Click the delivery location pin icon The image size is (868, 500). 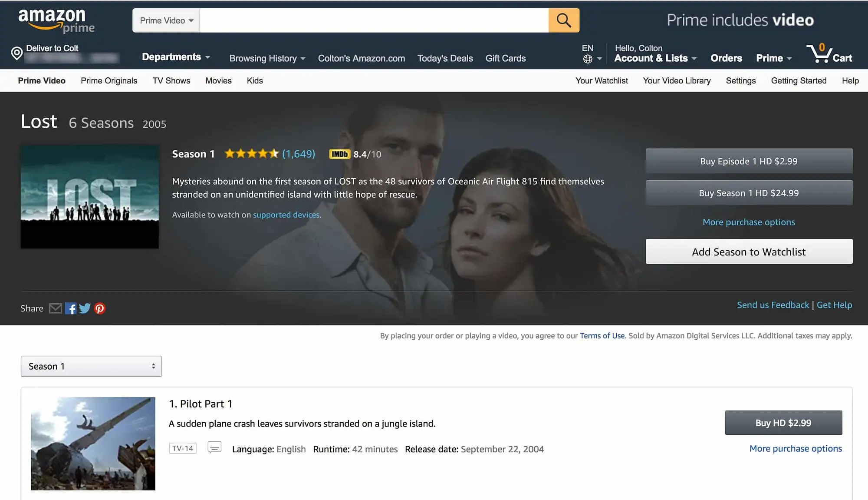[x=16, y=53]
